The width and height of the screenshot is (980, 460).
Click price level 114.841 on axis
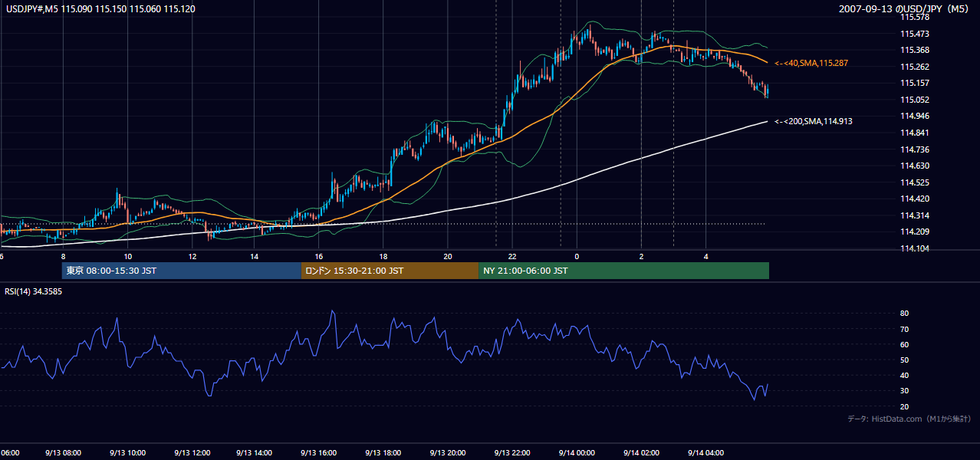[x=914, y=133]
